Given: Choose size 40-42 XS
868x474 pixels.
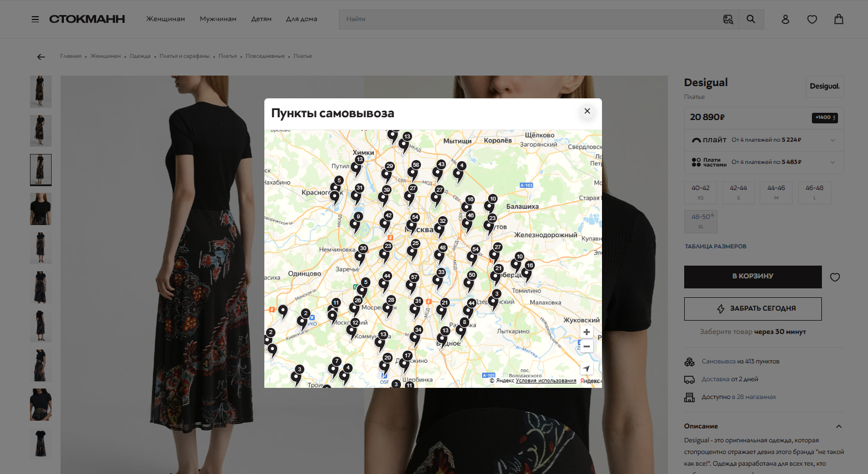Looking at the screenshot, I should [x=700, y=193].
